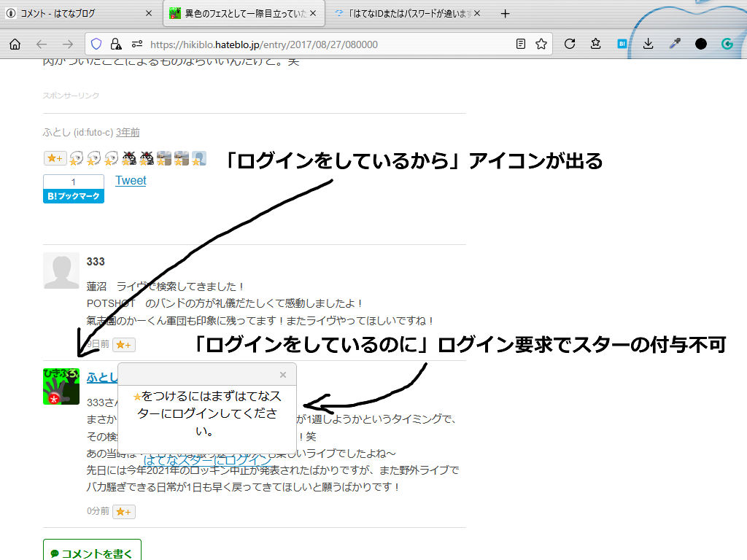Click the bookmark count 1 box
The width and height of the screenshot is (747, 560).
coord(74,182)
